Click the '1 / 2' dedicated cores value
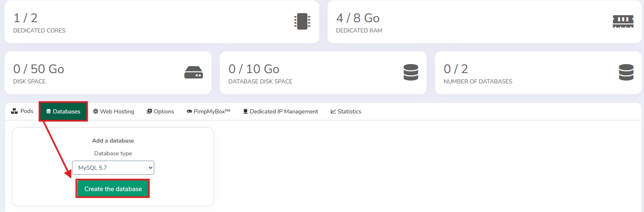Screen dimensions: 644x212 (x=26, y=18)
